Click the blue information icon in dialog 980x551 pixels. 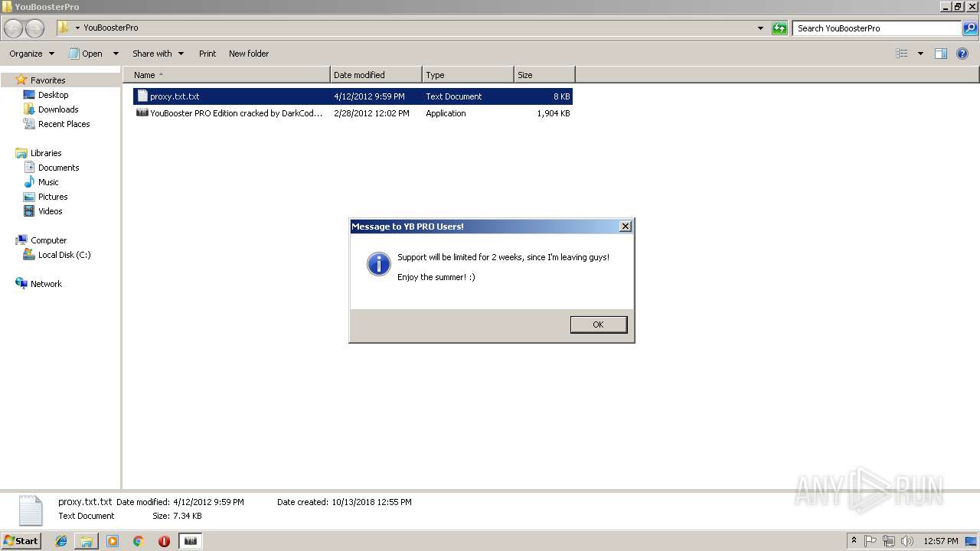378,263
